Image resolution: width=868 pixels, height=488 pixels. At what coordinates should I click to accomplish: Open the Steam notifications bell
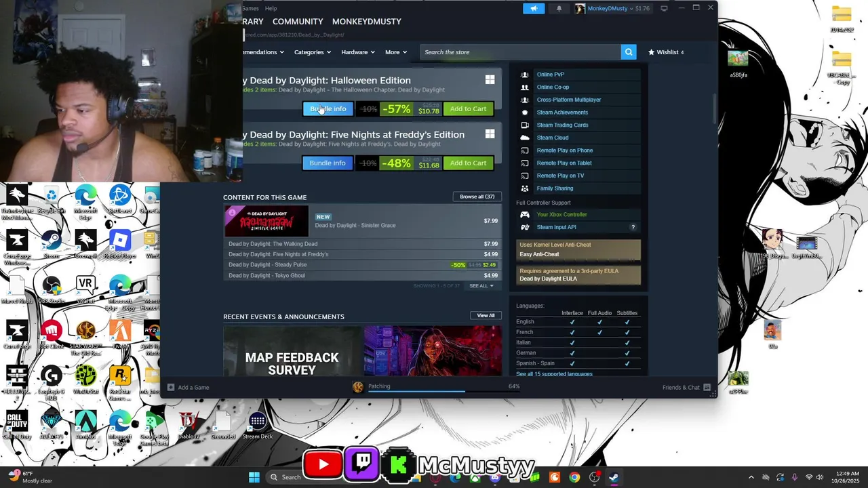coord(559,8)
